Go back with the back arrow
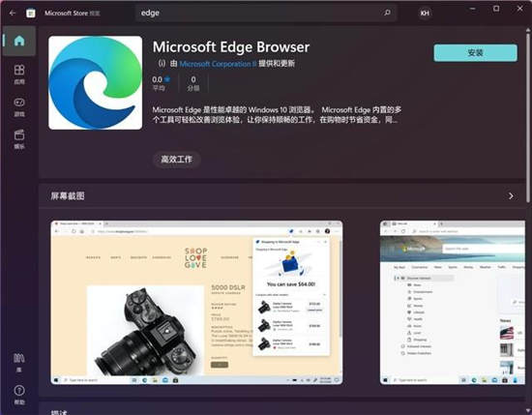This screenshot has height=415, width=532. [13, 13]
